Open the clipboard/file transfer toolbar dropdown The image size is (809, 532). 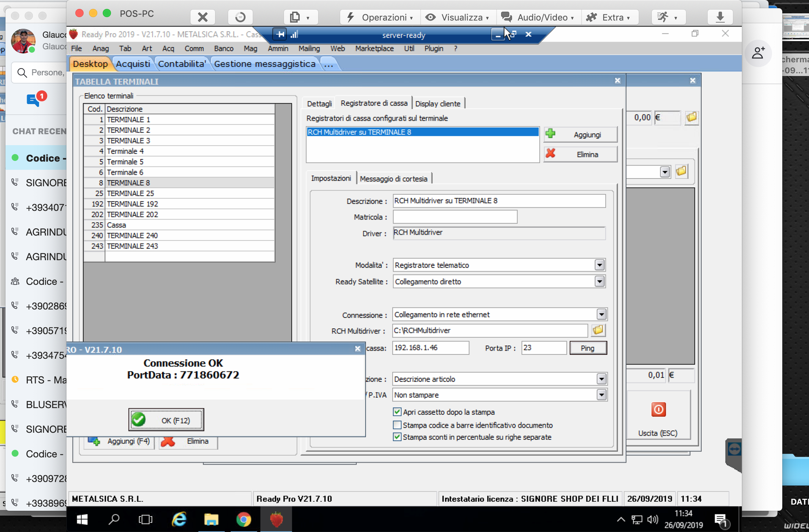301,17
